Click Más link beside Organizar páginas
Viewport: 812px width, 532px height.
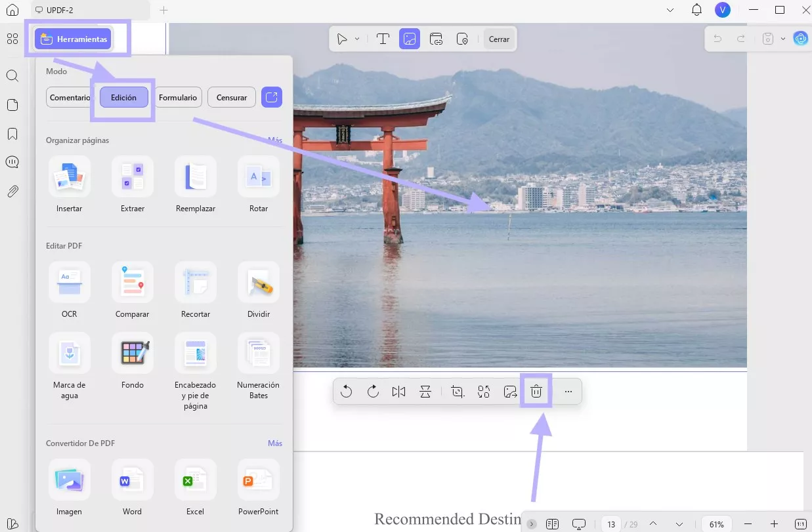(275, 140)
